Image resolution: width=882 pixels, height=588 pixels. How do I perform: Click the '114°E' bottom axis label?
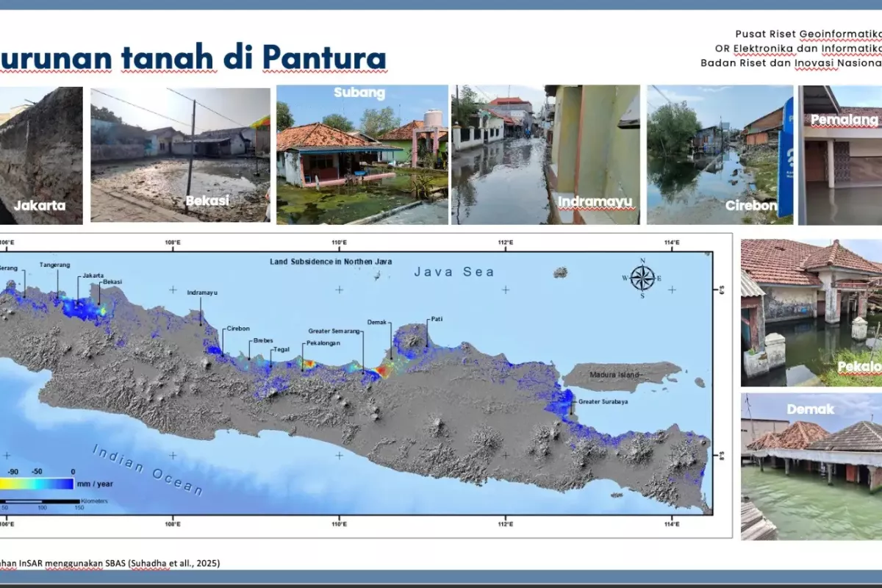click(672, 525)
